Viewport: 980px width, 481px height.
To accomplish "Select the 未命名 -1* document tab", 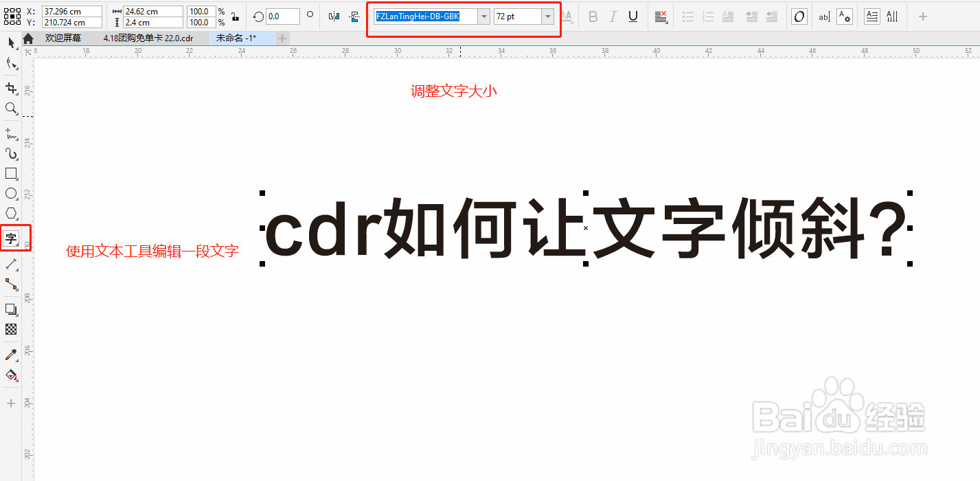I will pyautogui.click(x=236, y=38).
